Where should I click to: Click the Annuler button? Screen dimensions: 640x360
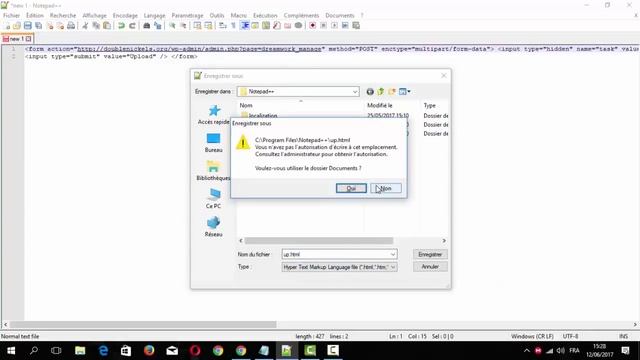430,267
